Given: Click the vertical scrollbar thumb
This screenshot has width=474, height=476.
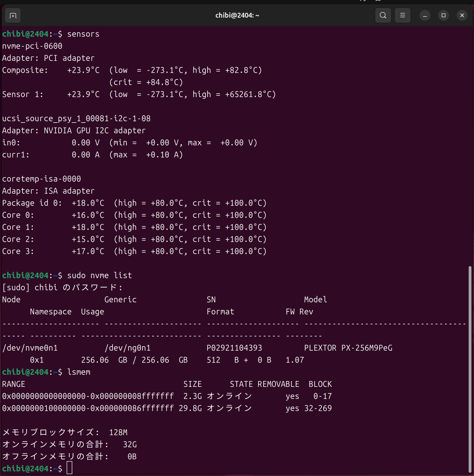Looking at the screenshot, I should click(470, 370).
